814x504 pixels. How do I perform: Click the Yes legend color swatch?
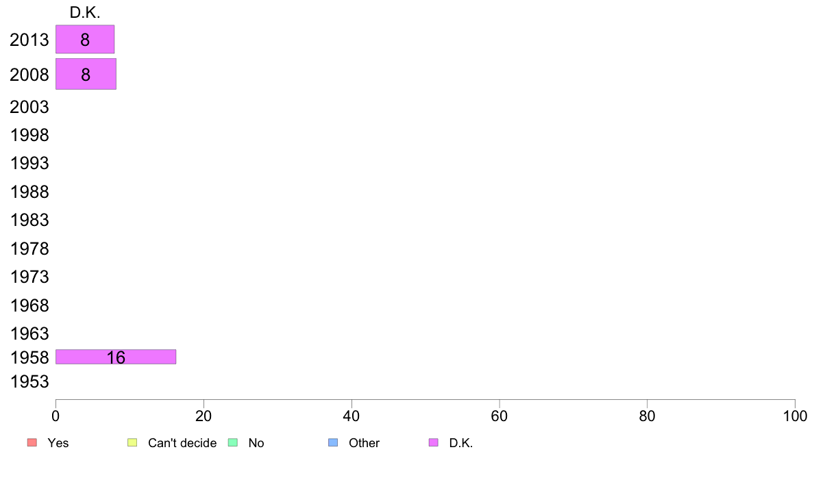coord(32,442)
